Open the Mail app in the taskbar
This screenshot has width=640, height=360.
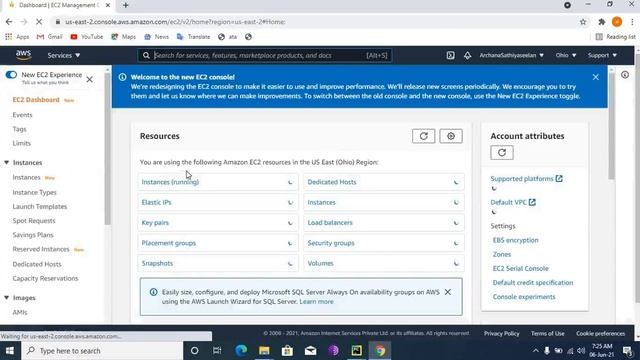tap(310, 351)
